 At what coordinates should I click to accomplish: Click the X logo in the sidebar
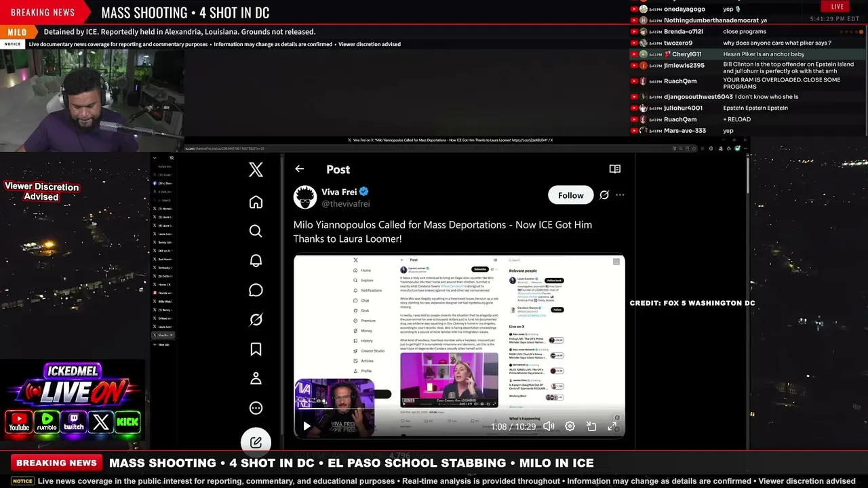[256, 169]
